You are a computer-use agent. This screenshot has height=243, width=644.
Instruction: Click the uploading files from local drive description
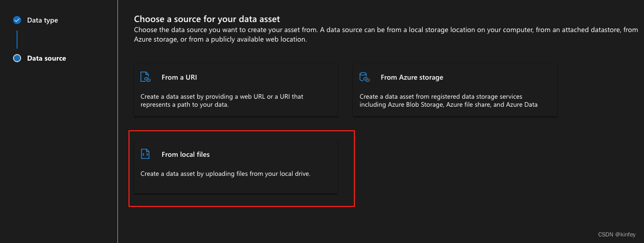click(226, 174)
